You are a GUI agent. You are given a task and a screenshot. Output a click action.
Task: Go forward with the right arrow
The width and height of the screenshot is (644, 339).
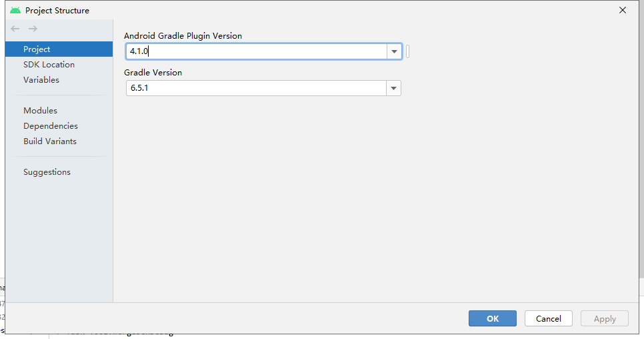pos(33,29)
